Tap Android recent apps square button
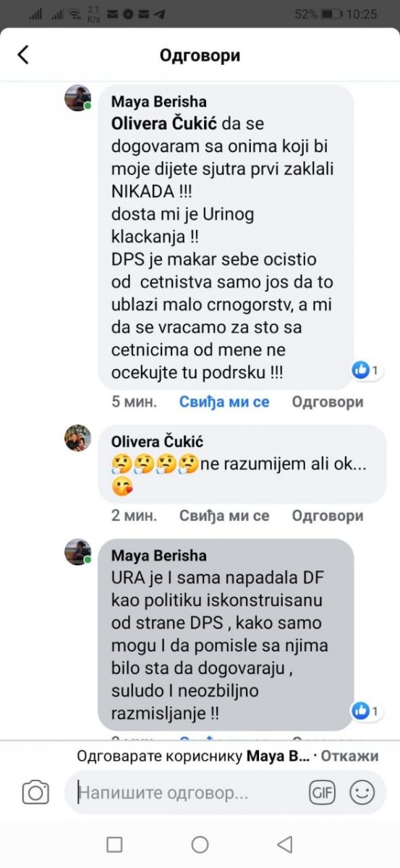 114,844
